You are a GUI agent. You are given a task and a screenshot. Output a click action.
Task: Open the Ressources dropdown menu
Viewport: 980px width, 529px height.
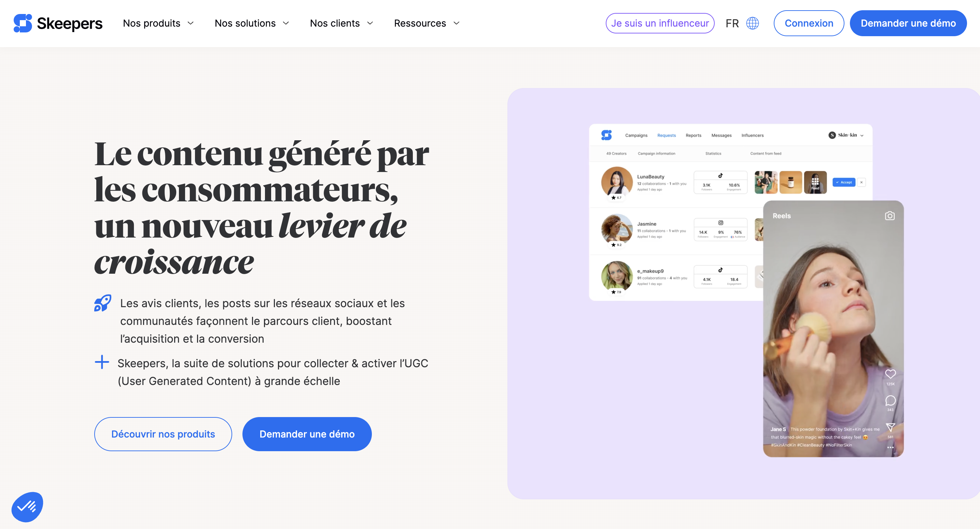click(x=427, y=23)
